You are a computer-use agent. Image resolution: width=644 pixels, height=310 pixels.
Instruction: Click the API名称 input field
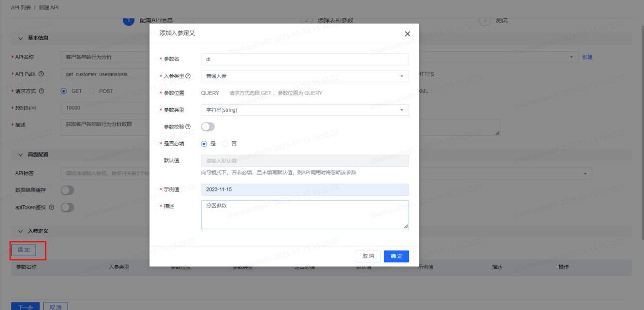pos(105,57)
